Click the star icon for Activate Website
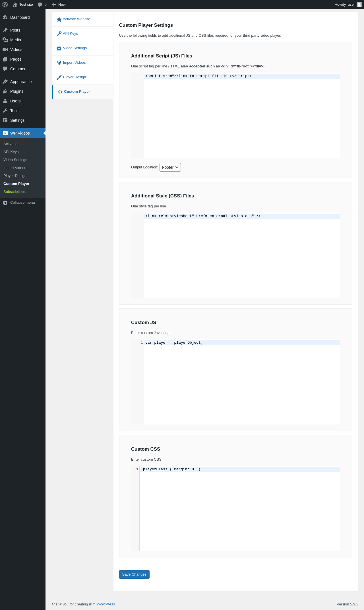 (x=59, y=19)
